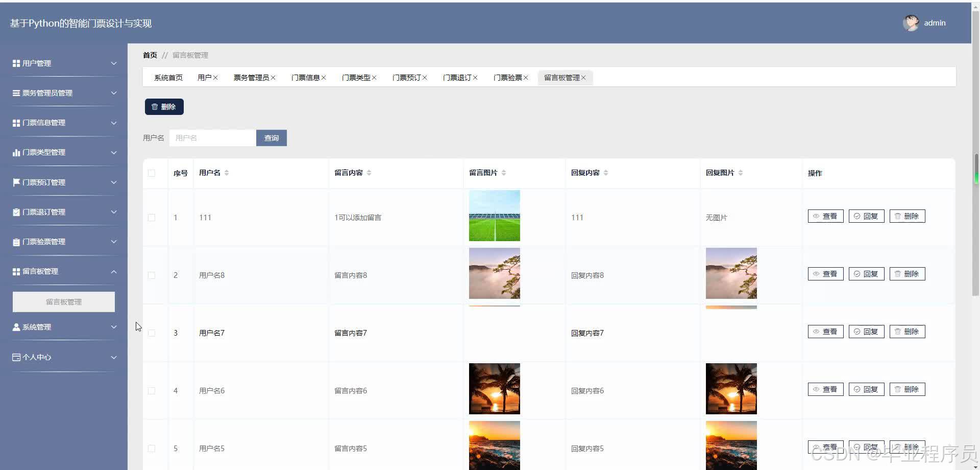Click the admin avatar icon
980x470 pixels.
911,23
